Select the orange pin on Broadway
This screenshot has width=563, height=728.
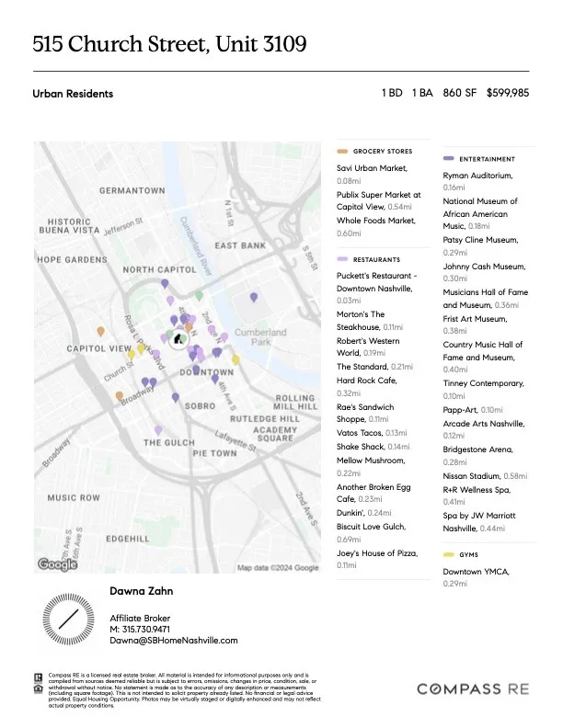[x=120, y=396]
